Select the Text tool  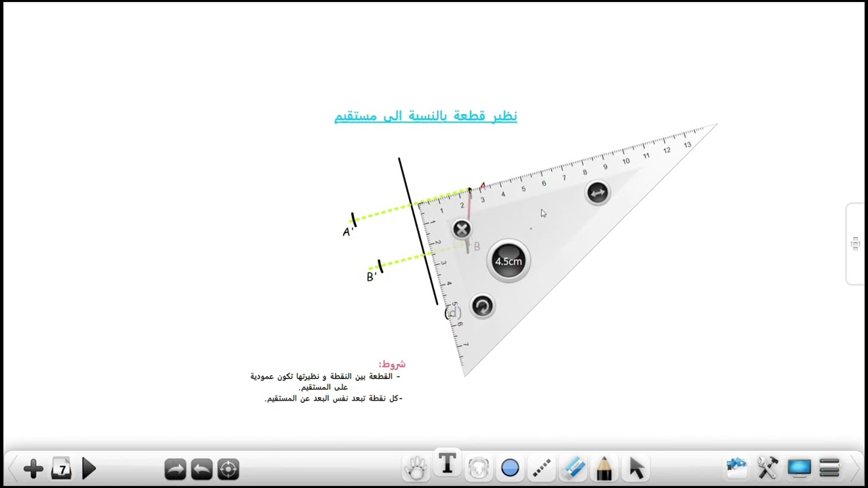tap(447, 464)
